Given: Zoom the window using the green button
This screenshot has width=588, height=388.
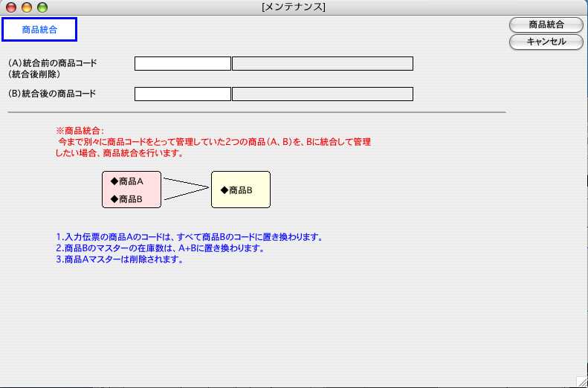Looking at the screenshot, I should tap(42, 7).
